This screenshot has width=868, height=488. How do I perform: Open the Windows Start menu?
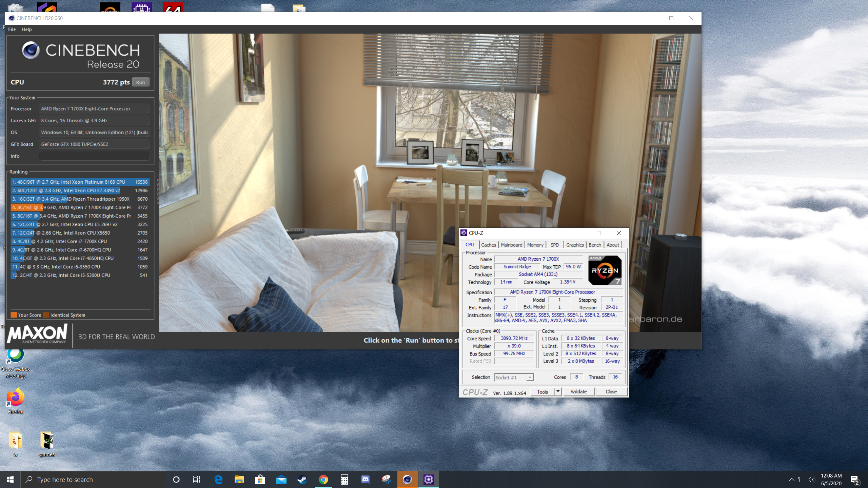pos(10,480)
